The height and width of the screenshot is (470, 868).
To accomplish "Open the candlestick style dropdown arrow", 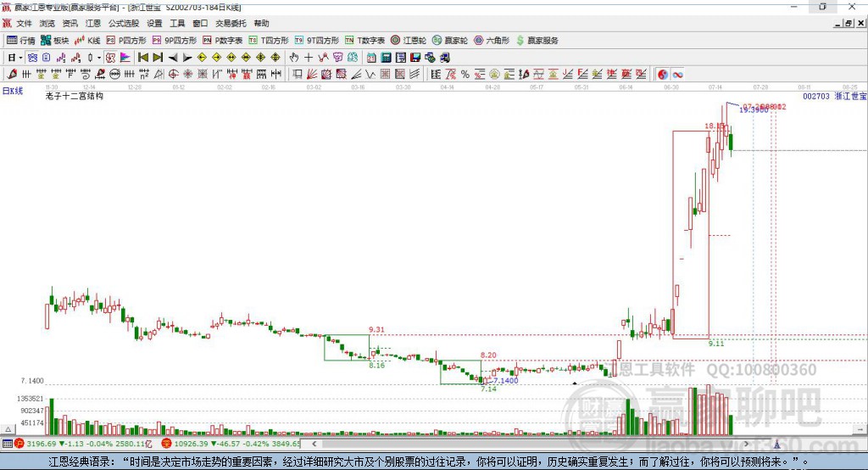I will (x=99, y=57).
